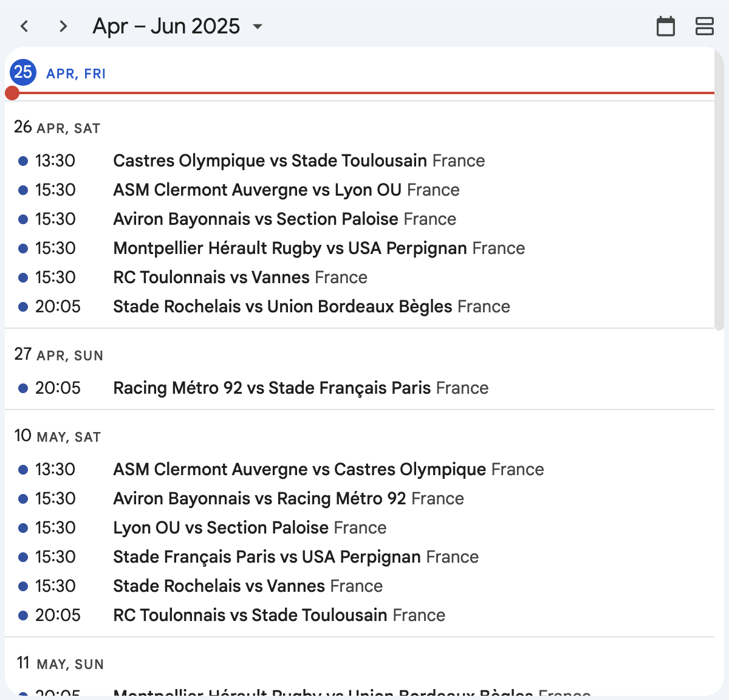Click the 10 May, Sat date header
This screenshot has height=700, width=729.
pos(57,436)
